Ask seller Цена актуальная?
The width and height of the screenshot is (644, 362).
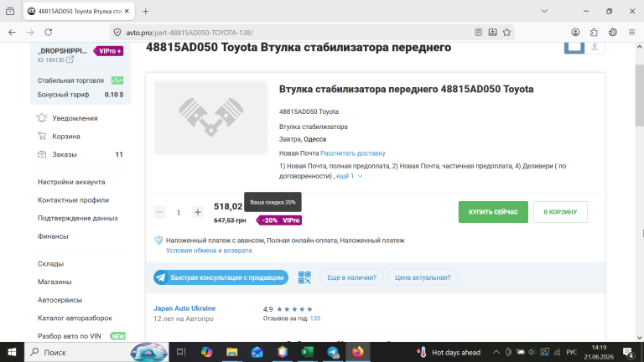[423, 277]
